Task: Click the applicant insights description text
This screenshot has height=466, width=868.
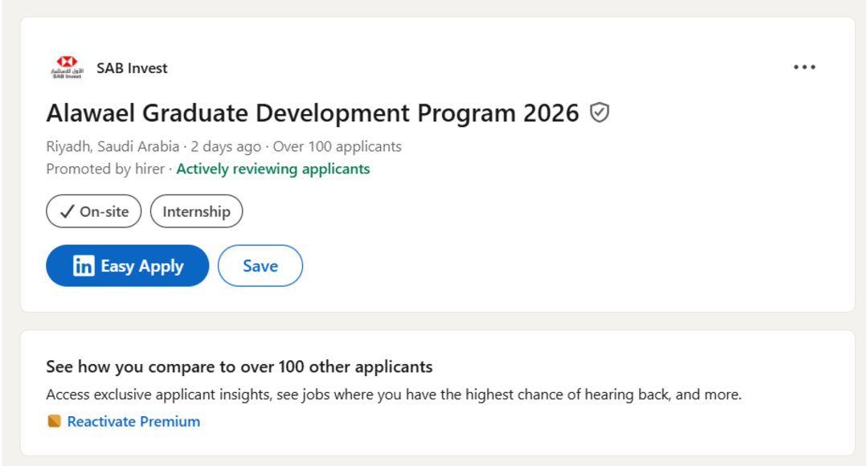Action: coord(393,394)
